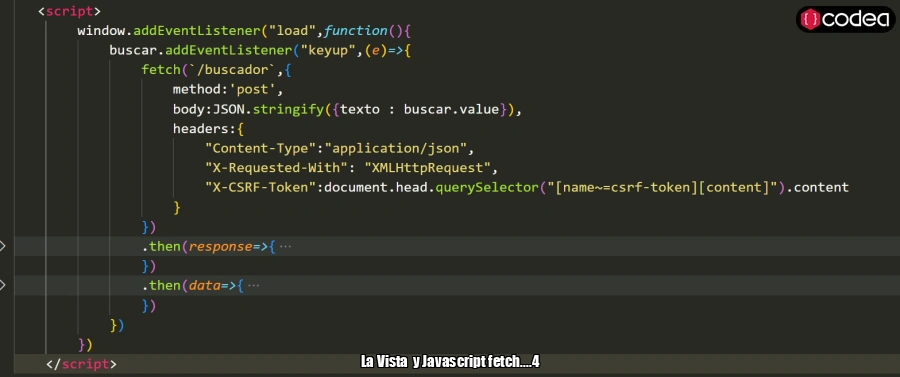The height and width of the screenshot is (377, 900).
Task: Click the function keyword
Action: click(356, 30)
